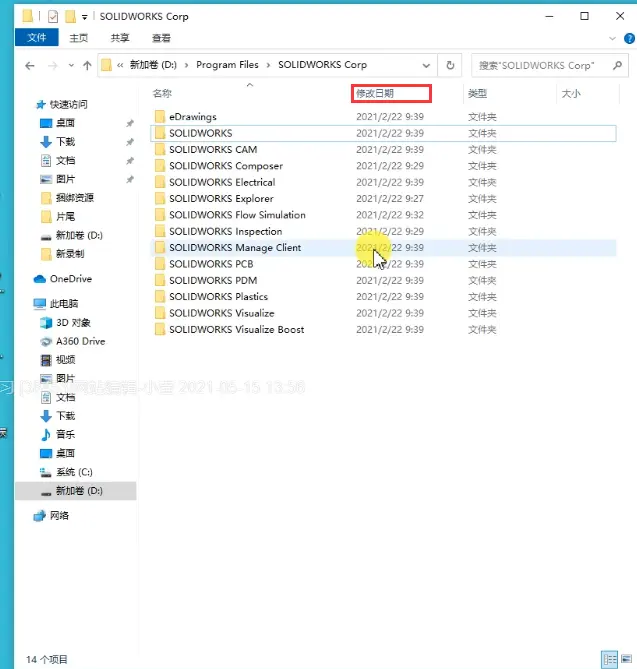The image size is (637, 669).
Task: Switch to the 主页 ribbon tab
Action: pyautogui.click(x=79, y=38)
